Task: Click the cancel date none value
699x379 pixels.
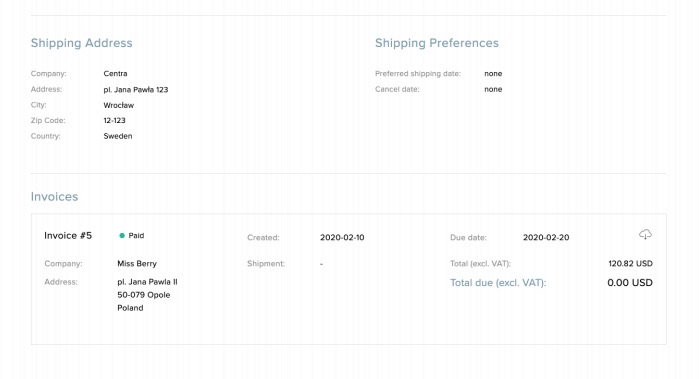Action: tap(493, 89)
